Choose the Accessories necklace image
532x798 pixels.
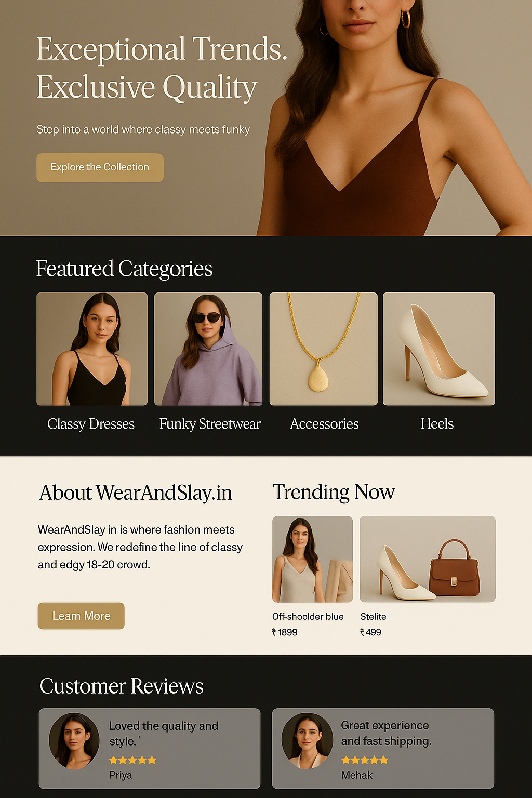pyautogui.click(x=324, y=349)
